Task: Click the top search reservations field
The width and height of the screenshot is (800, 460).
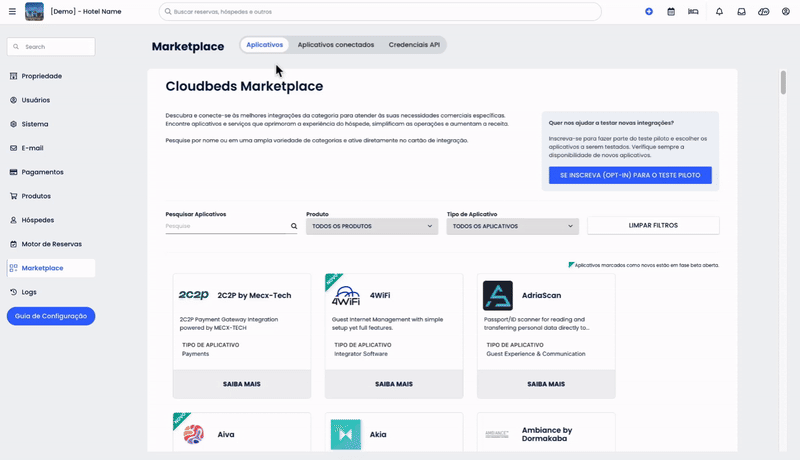Action: (x=380, y=11)
